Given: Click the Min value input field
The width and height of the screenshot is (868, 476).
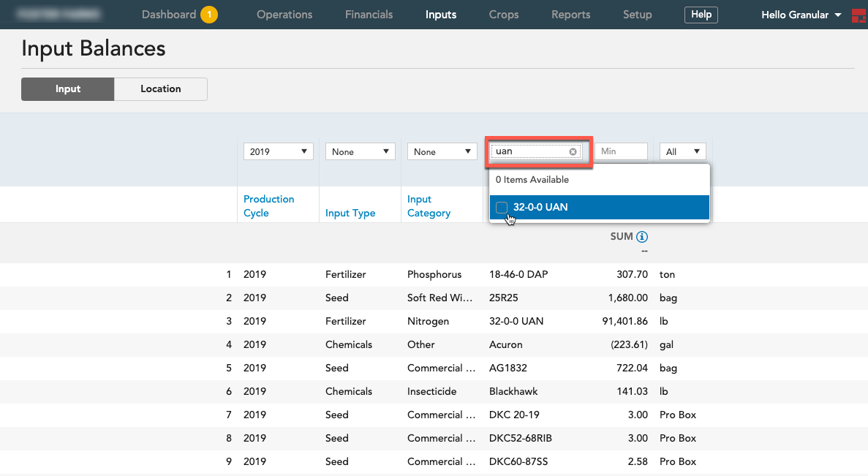Looking at the screenshot, I should [621, 151].
